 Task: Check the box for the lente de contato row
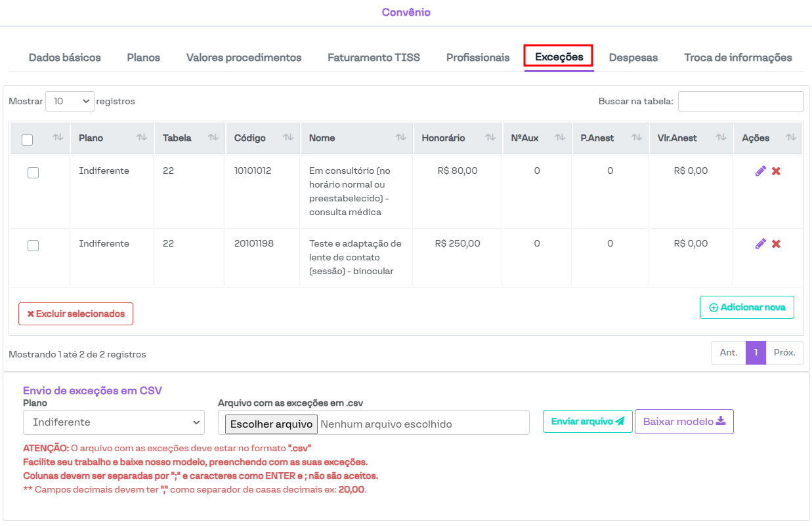click(x=33, y=246)
